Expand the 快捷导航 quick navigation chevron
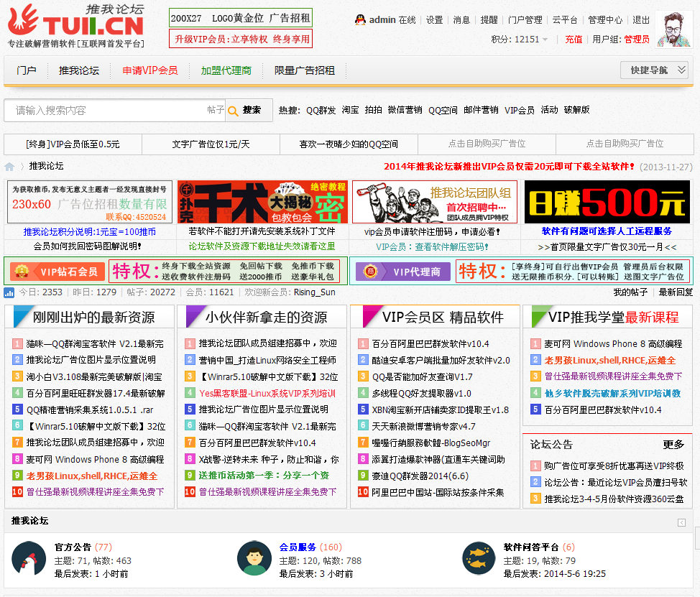Viewport: 700px width, 597px height. point(680,70)
